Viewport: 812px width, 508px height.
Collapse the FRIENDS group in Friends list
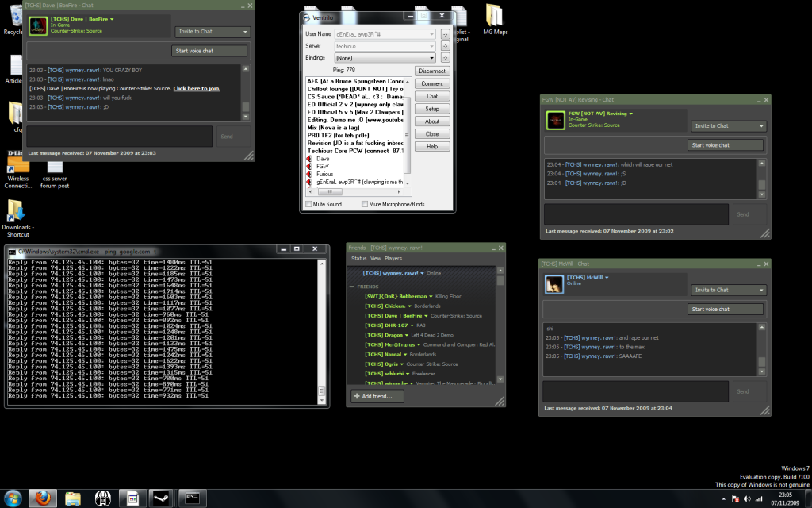351,287
